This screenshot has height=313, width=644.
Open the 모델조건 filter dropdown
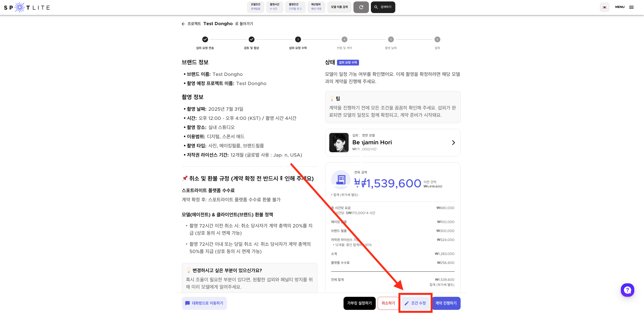tap(255, 7)
